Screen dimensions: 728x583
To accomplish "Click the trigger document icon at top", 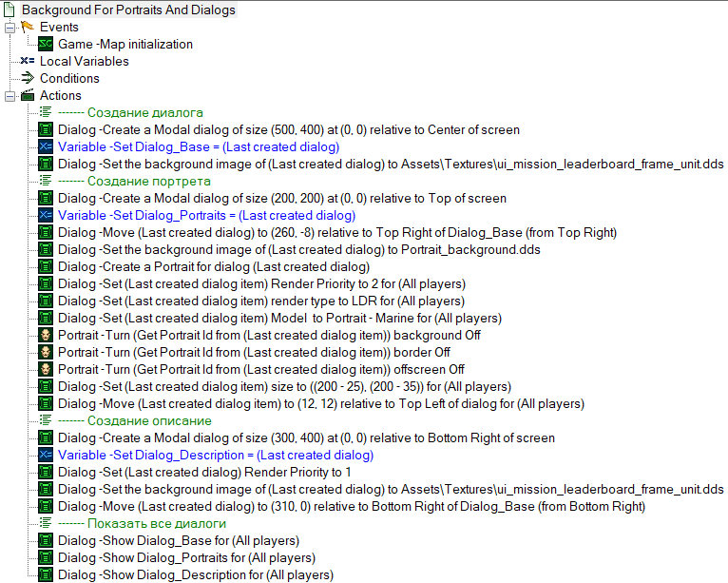I will click(10, 10).
